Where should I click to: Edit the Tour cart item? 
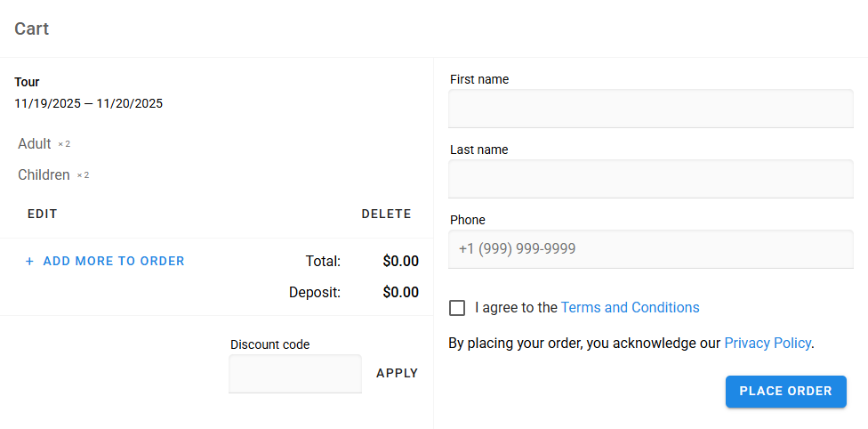point(42,214)
